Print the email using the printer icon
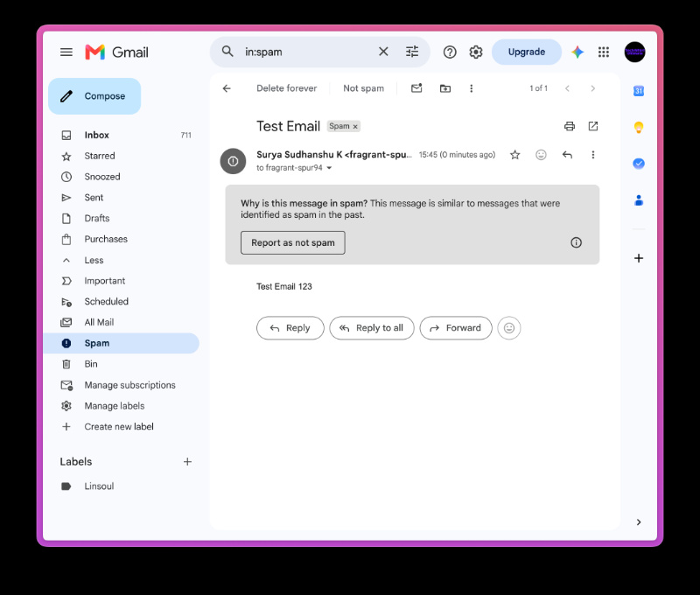Screen dimensions: 700x595 (x=570, y=126)
